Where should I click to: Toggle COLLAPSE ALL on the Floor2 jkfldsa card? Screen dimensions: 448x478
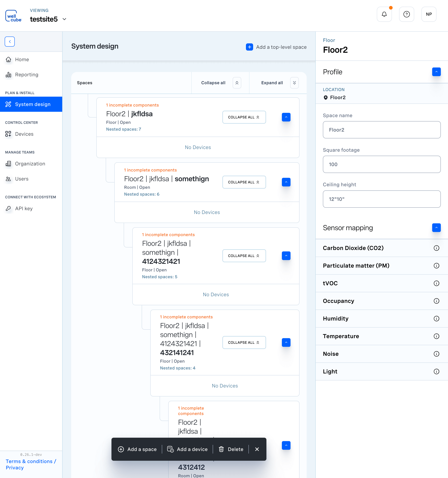(244, 117)
